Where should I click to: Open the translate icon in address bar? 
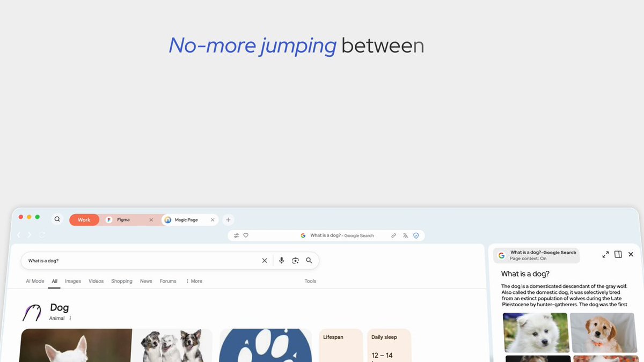pyautogui.click(x=405, y=235)
